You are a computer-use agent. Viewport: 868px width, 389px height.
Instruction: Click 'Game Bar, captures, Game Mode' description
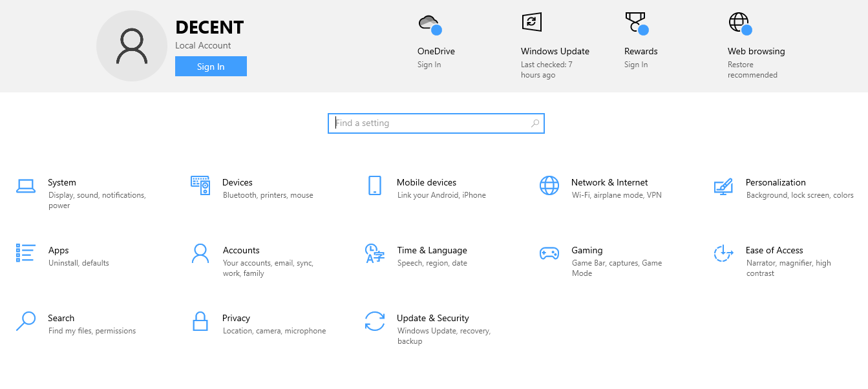coord(617,268)
